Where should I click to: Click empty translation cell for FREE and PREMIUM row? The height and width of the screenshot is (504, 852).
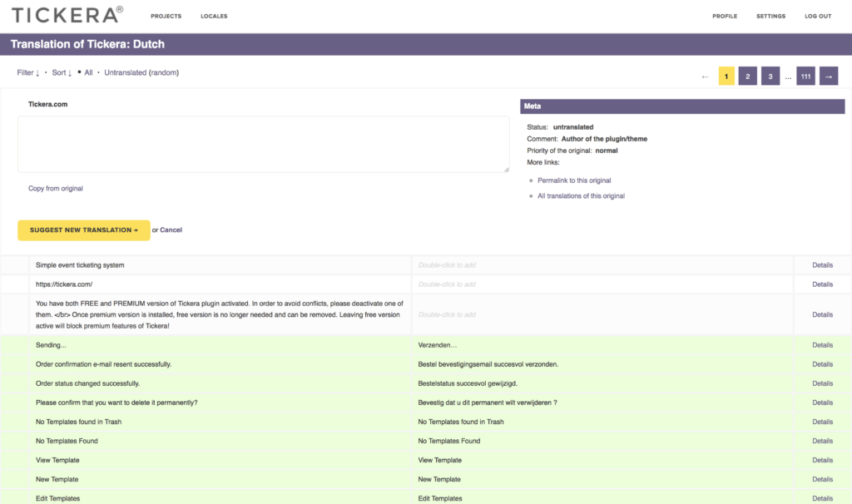click(602, 315)
